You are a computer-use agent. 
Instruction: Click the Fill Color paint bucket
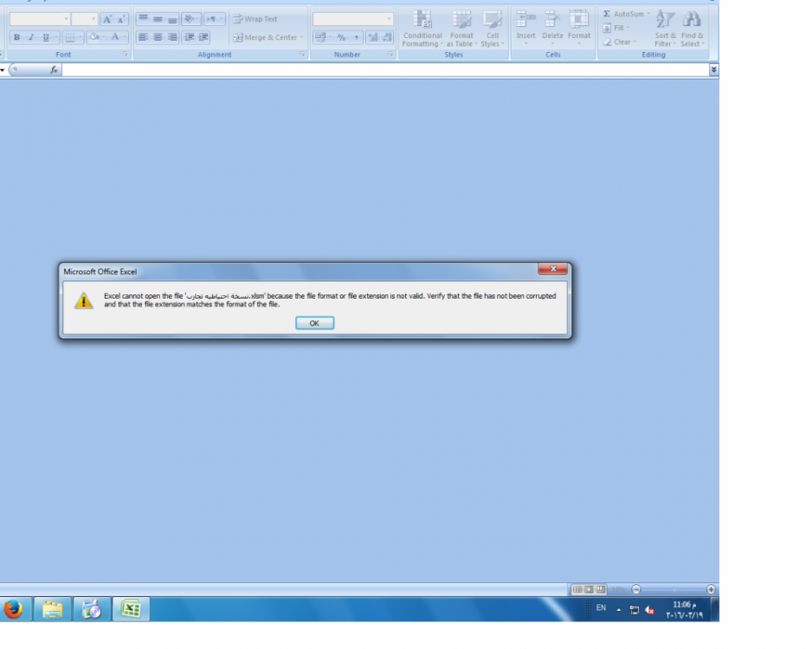(94, 37)
